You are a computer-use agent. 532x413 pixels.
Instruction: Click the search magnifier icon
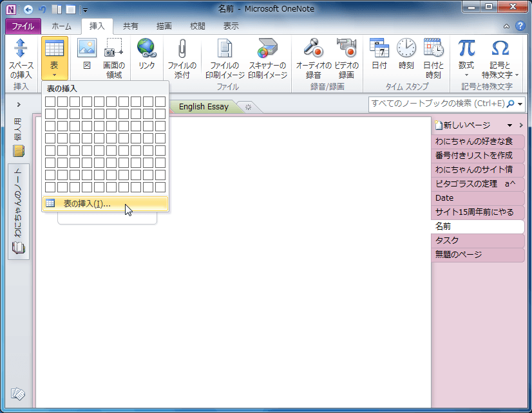[x=510, y=104]
